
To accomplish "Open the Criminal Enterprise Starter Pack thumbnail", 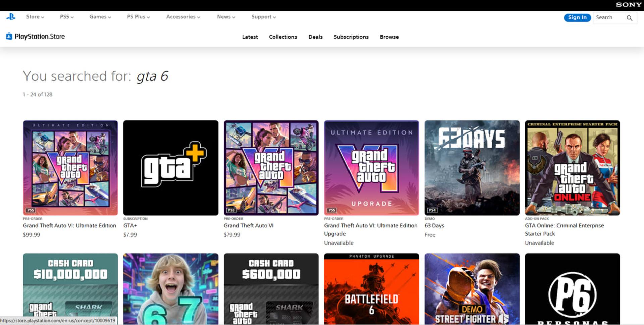I will (x=572, y=168).
